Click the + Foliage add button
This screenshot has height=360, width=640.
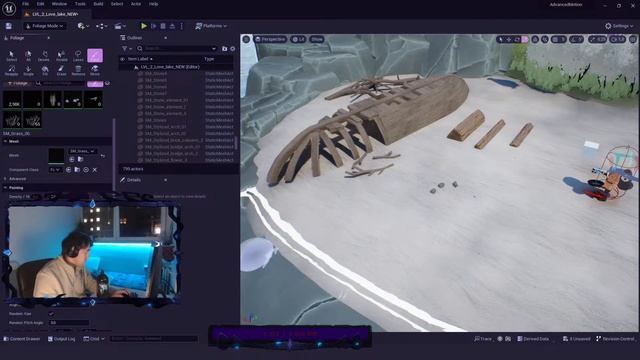point(18,83)
